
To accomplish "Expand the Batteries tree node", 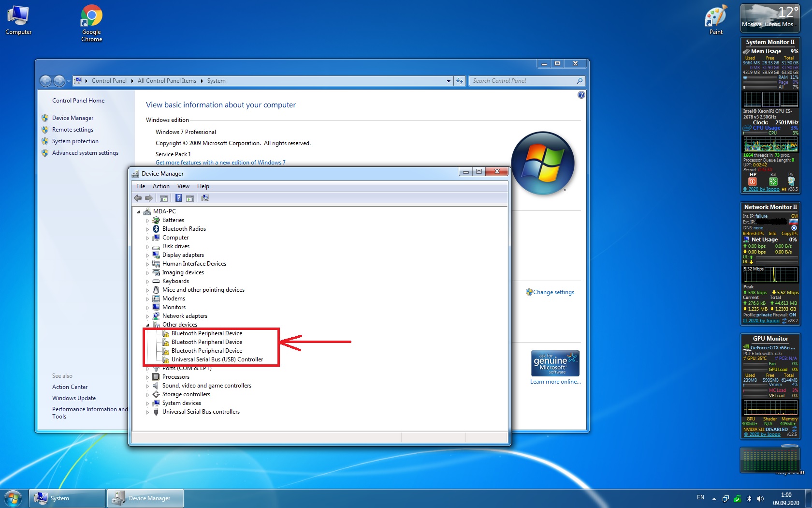I will tap(148, 221).
